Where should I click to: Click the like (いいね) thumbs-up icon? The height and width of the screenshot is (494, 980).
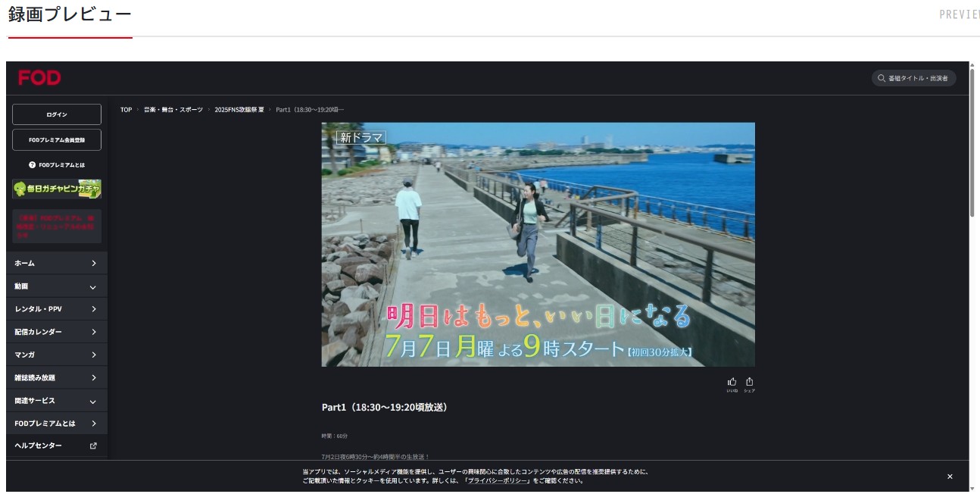click(x=732, y=382)
